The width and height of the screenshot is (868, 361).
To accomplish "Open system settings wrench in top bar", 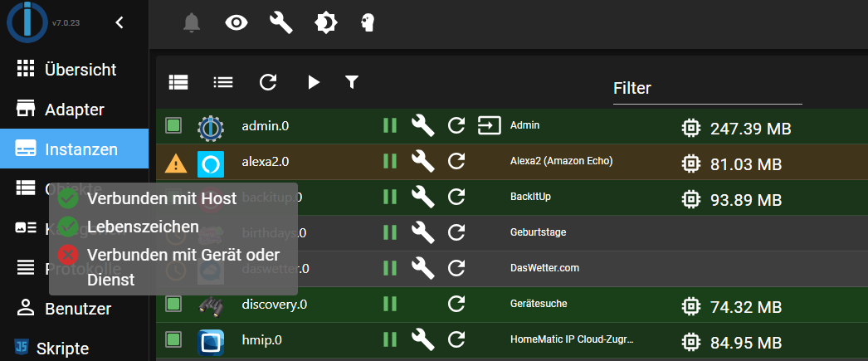I will pyautogui.click(x=280, y=22).
